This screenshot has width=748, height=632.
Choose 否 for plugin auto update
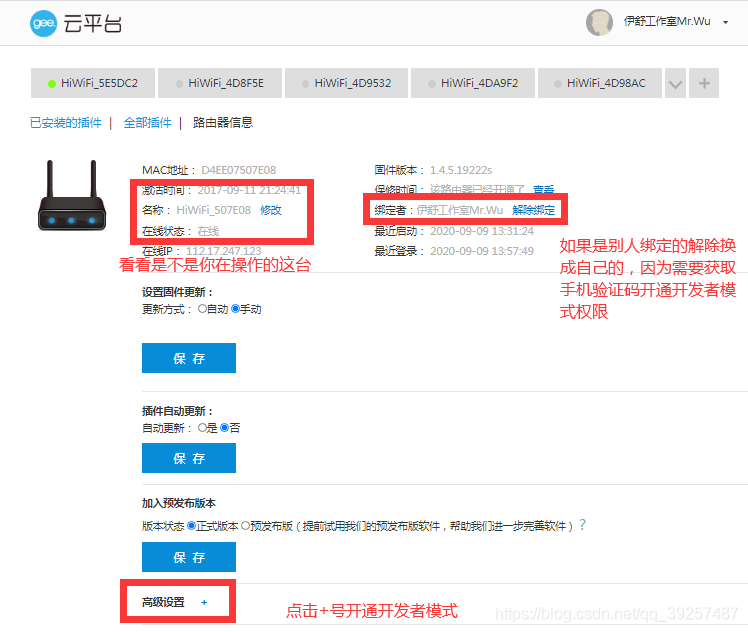tap(224, 428)
